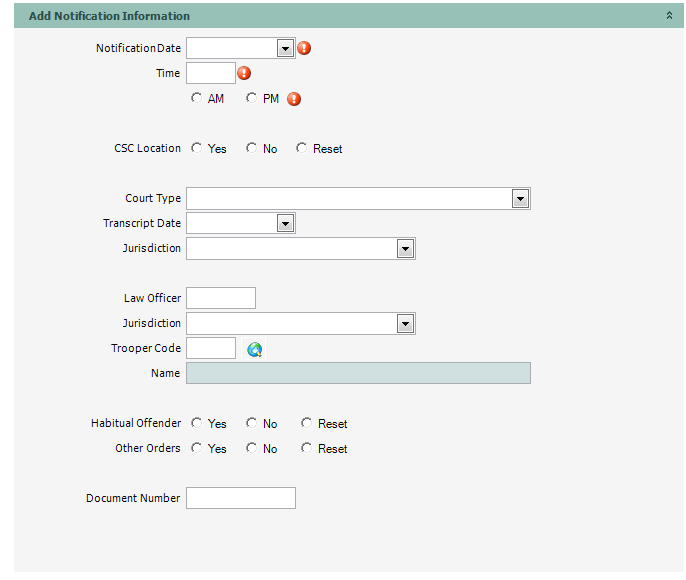This screenshot has height=580, width=686.
Task: Select the AM radio button
Action: coord(196,98)
